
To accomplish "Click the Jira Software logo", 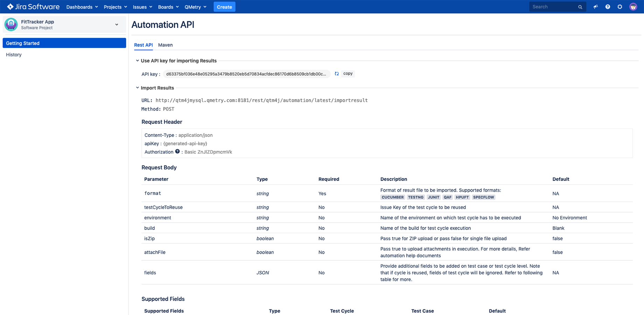I will click(x=33, y=7).
